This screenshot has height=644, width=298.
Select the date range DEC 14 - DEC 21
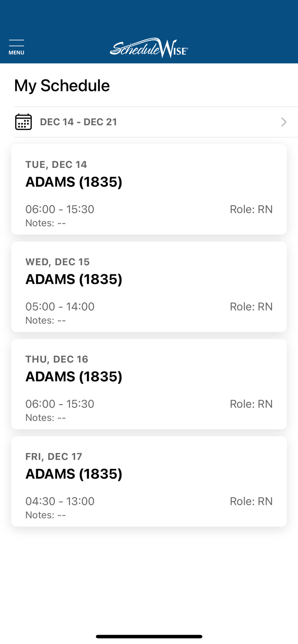[79, 122]
